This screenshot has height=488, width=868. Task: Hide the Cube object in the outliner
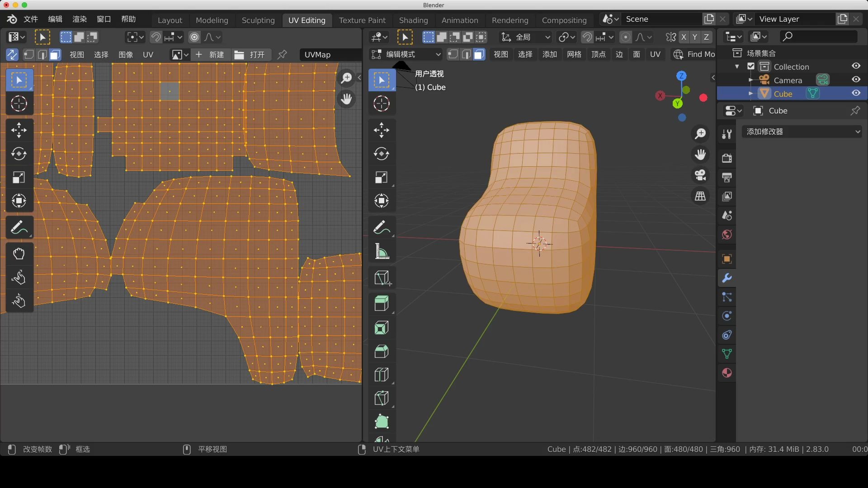tap(856, 93)
